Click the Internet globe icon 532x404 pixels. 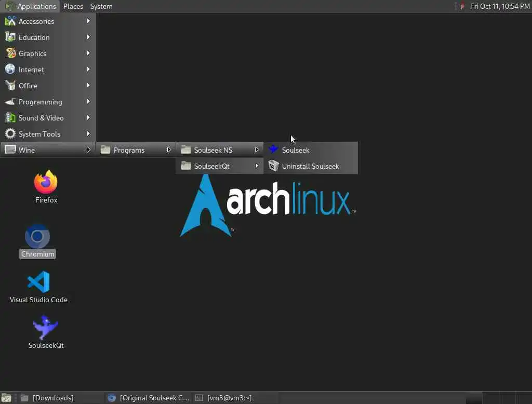[10, 69]
